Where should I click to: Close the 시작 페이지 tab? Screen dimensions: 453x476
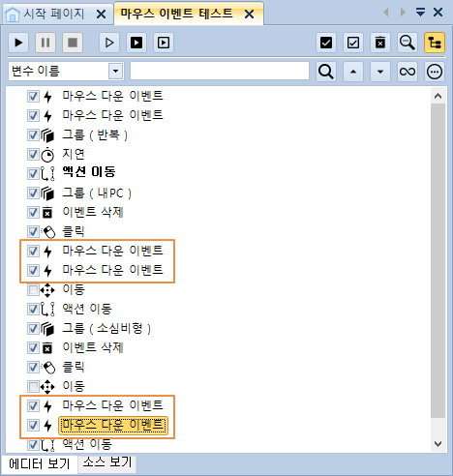[102, 15]
